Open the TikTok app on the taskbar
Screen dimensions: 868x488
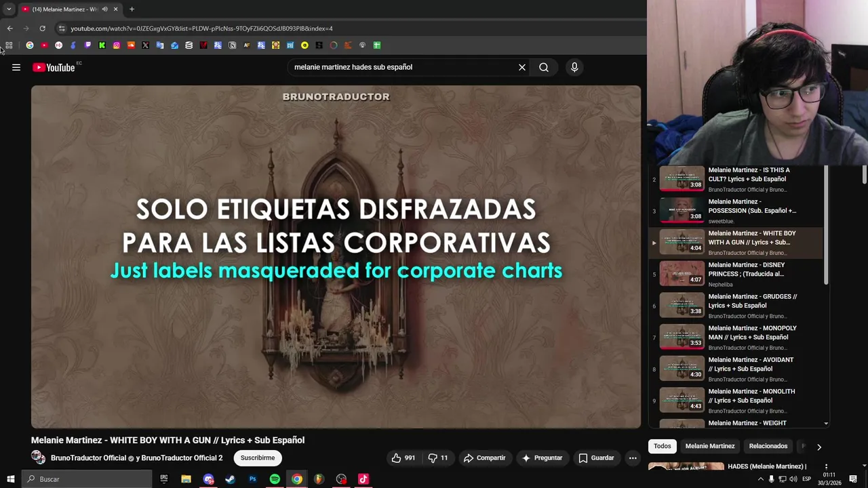pyautogui.click(x=363, y=479)
